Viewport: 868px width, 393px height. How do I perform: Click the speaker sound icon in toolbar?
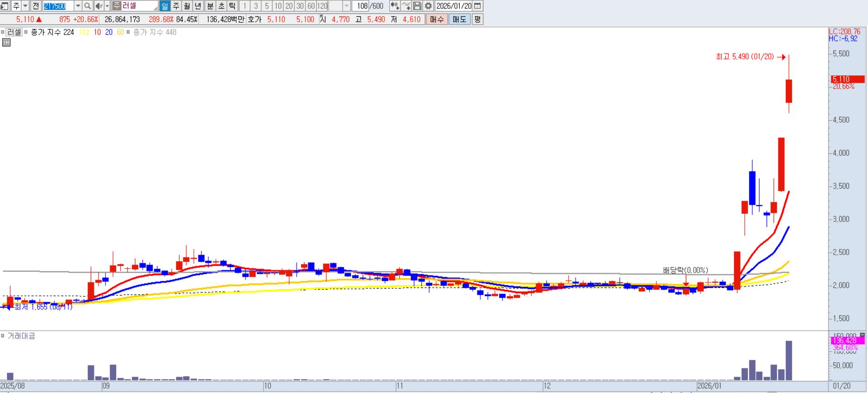pyautogui.click(x=99, y=6)
